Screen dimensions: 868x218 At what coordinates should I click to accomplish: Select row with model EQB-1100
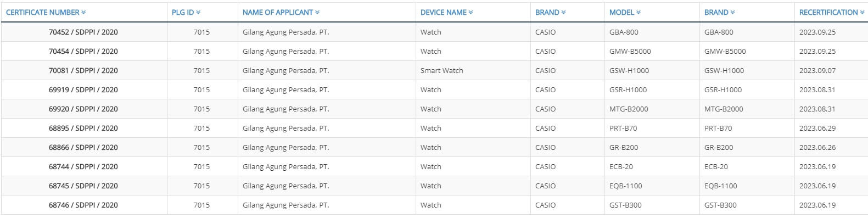pyautogui.click(x=434, y=186)
